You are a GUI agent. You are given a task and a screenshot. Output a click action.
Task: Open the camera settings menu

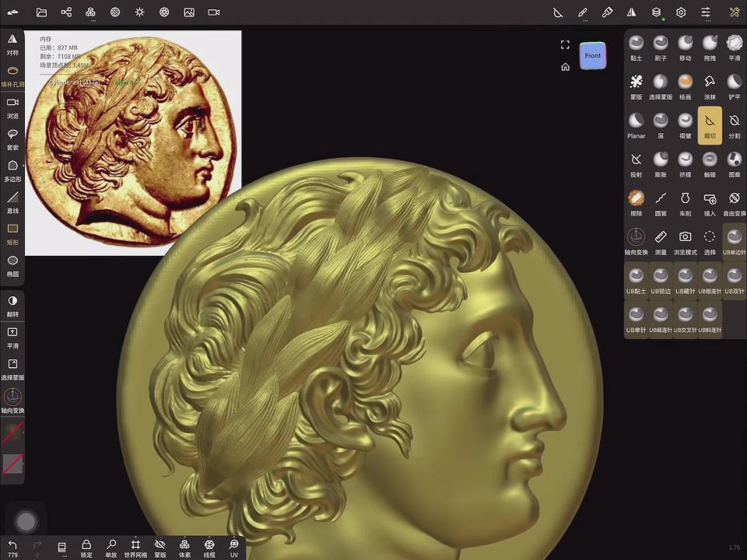(x=214, y=12)
